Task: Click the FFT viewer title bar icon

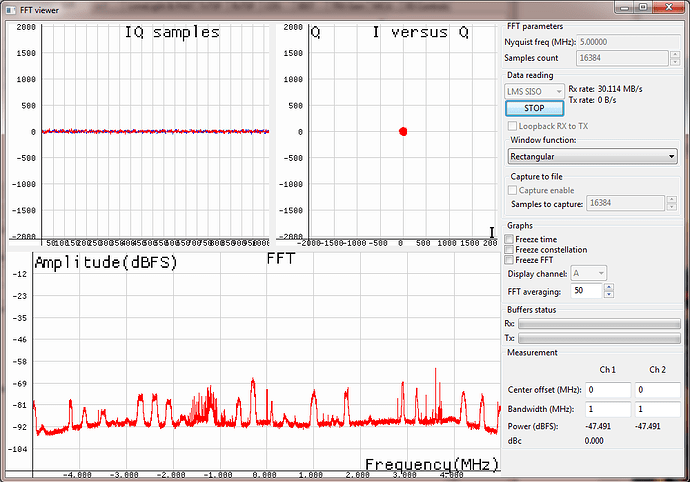Action: pos(11,8)
